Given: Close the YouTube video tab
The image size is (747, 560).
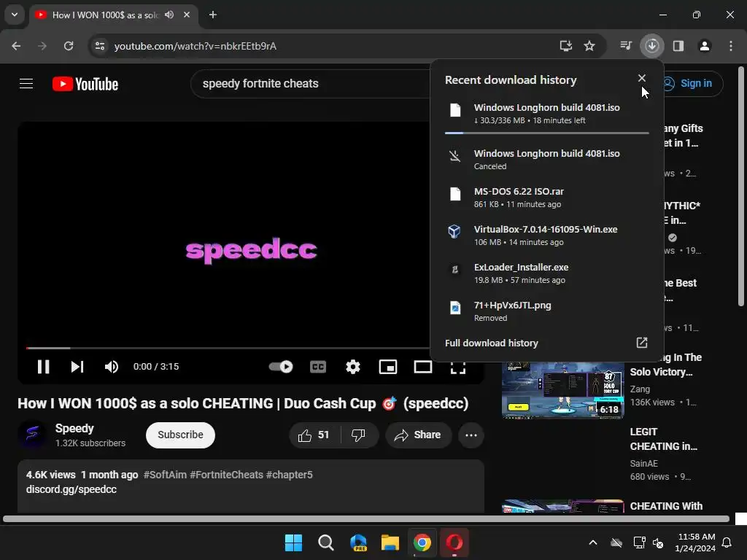Looking at the screenshot, I should coord(187,15).
